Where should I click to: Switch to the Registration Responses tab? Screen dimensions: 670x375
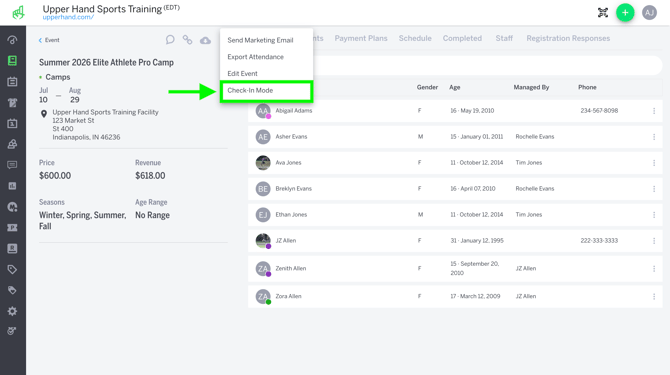coord(568,38)
